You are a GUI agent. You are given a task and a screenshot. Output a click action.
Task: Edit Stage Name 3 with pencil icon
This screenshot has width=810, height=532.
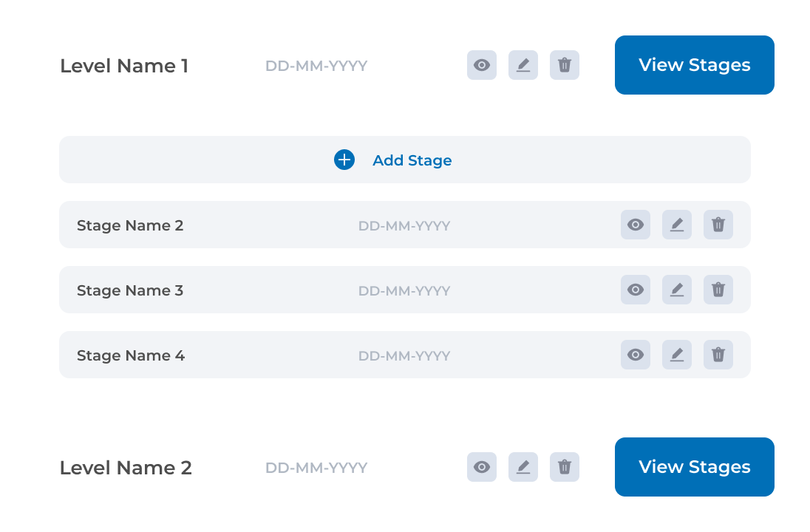pyautogui.click(x=677, y=290)
